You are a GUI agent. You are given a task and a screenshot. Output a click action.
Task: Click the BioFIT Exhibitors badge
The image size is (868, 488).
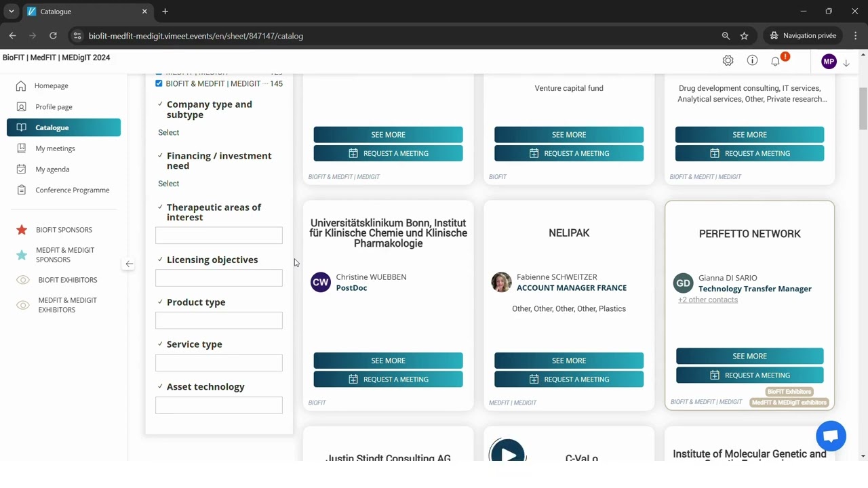[789, 392]
